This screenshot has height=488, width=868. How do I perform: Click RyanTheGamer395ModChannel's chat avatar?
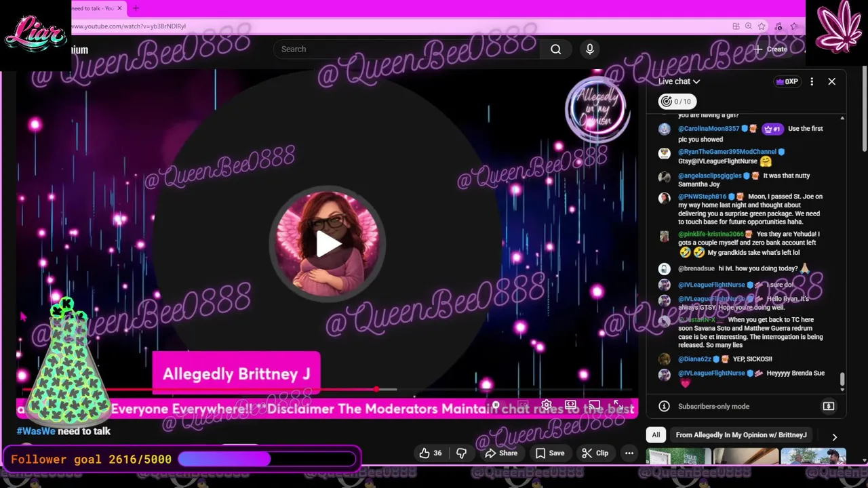point(665,153)
